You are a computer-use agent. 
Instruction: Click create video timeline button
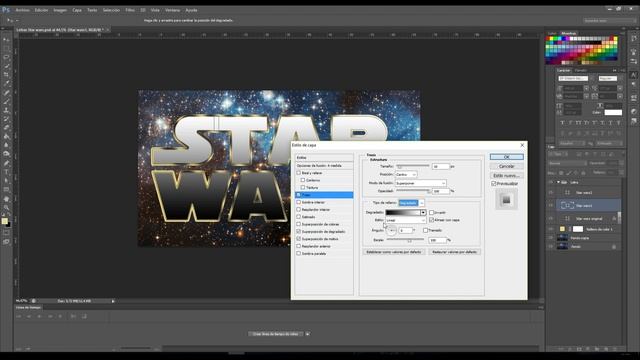pyautogui.click(x=276, y=334)
